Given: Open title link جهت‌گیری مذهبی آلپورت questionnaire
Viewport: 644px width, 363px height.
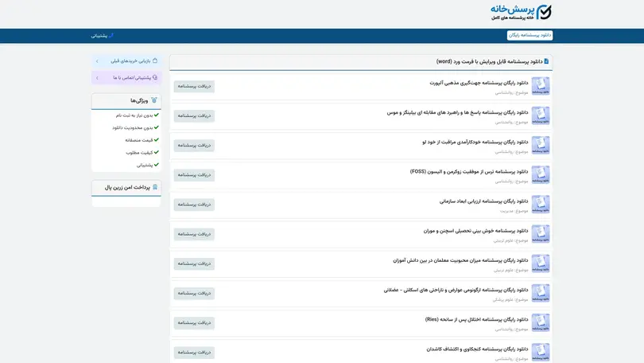Looking at the screenshot, I should pyautogui.click(x=479, y=83).
